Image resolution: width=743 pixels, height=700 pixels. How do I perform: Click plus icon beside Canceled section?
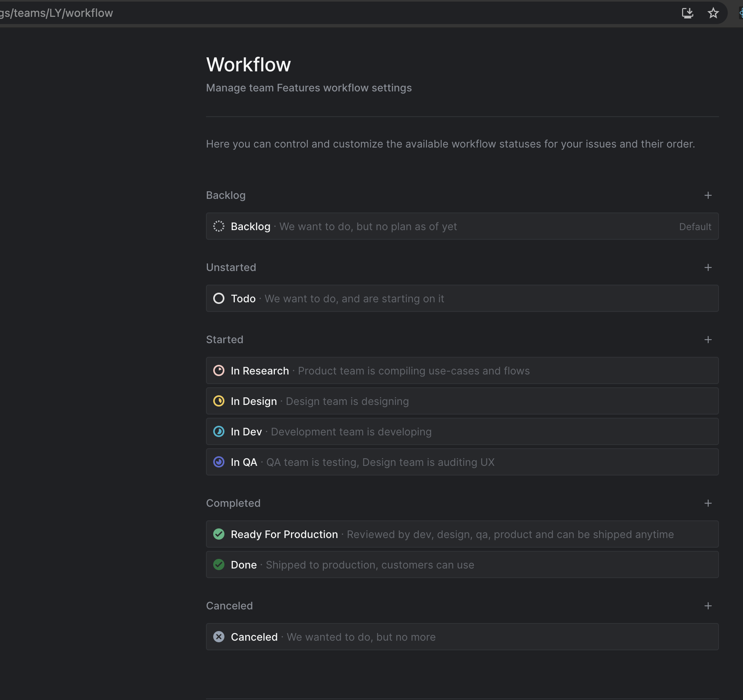point(708,606)
